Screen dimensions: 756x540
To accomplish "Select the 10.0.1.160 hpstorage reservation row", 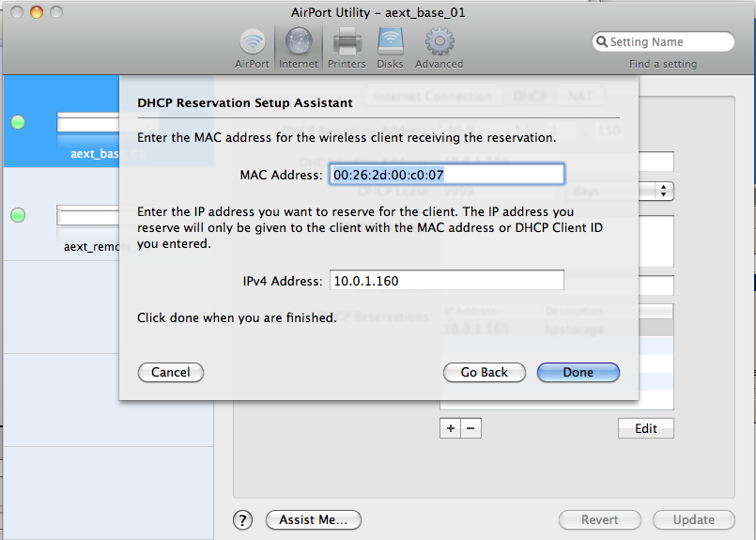I will [557, 329].
